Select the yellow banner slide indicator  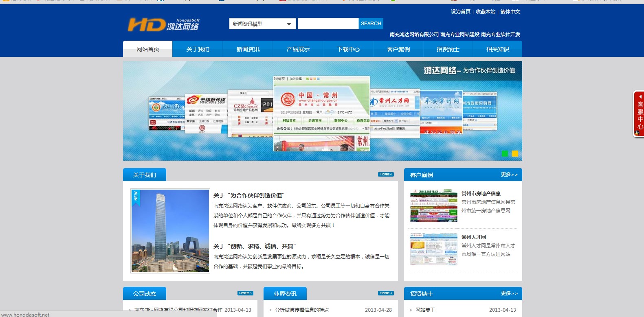click(x=515, y=153)
